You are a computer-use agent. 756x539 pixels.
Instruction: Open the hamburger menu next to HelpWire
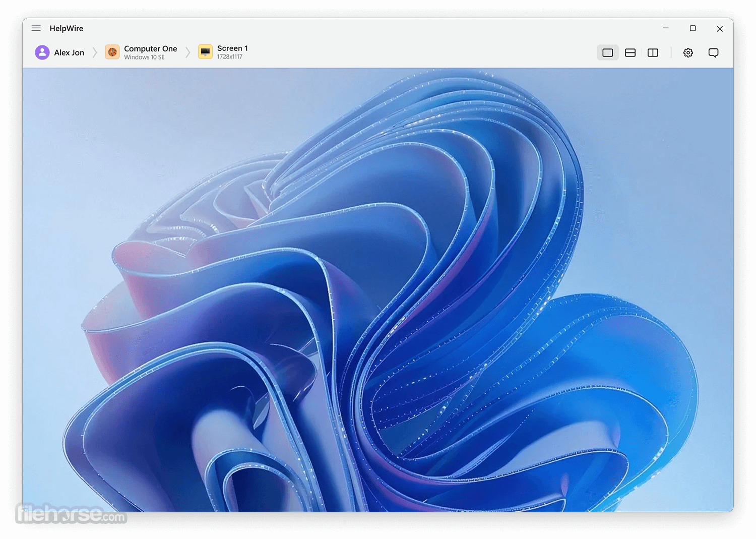[x=36, y=28]
